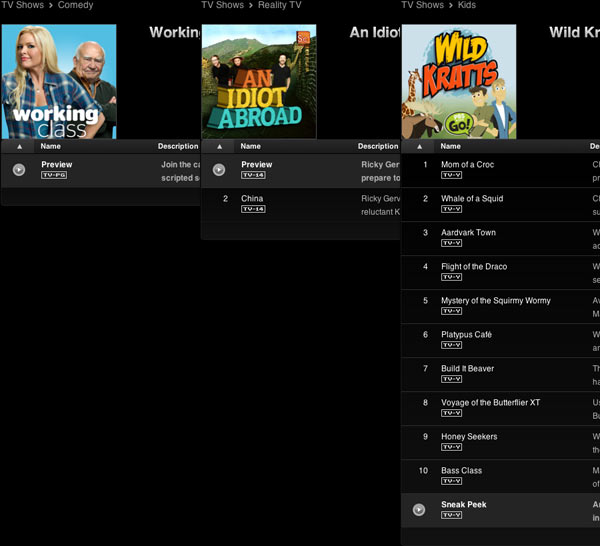Sort Wild Kratts list by Name column
Image resolution: width=600 pixels, height=546 pixels.
pos(450,146)
